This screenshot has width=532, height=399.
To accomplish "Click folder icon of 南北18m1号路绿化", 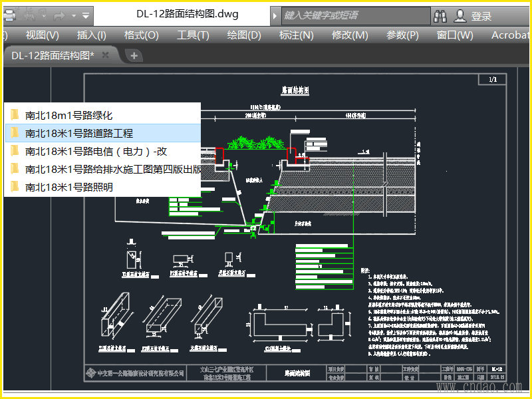I will pos(15,115).
